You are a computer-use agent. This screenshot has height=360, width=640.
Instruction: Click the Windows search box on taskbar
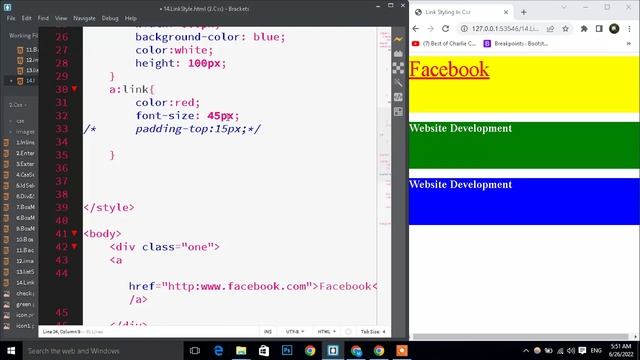click(x=102, y=351)
